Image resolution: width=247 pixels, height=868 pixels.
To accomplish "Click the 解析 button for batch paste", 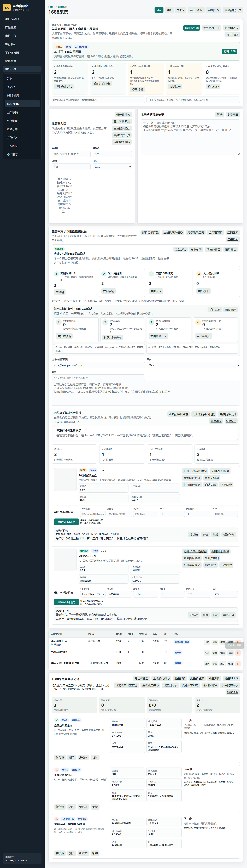I will pyautogui.click(x=220, y=115).
